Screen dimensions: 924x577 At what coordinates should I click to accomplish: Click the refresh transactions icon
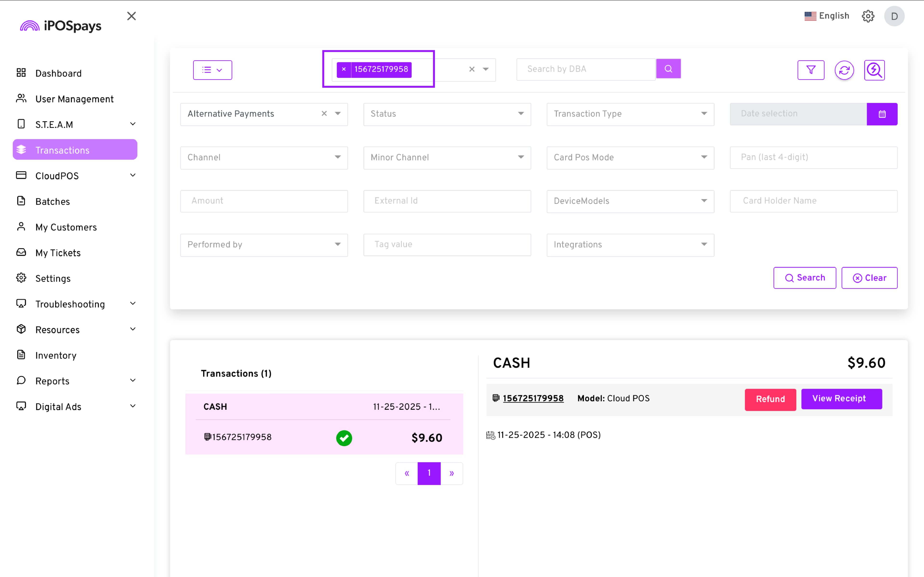coord(844,70)
